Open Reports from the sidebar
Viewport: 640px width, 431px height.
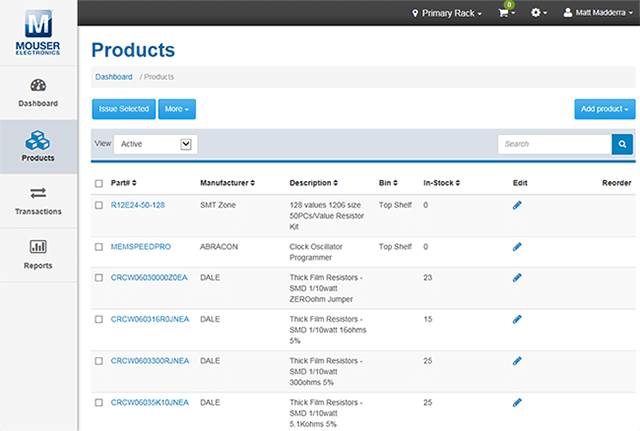[x=39, y=254]
